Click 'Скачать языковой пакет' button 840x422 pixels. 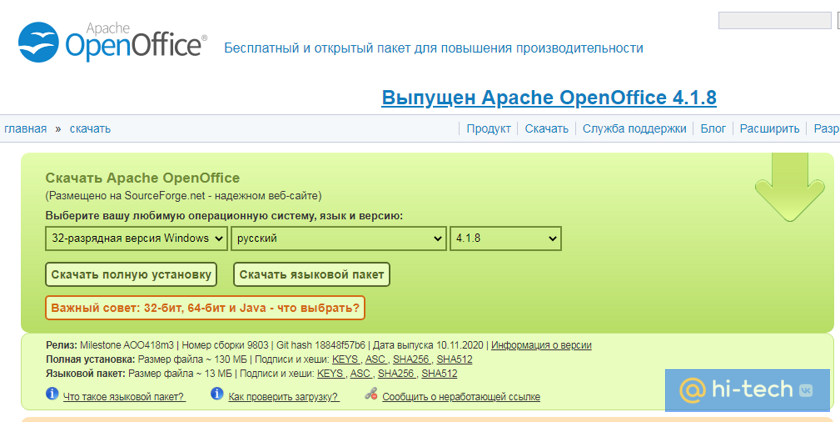(312, 275)
